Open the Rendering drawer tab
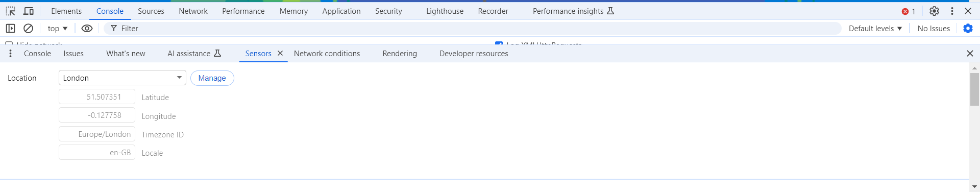980x192 pixels. coord(400,54)
